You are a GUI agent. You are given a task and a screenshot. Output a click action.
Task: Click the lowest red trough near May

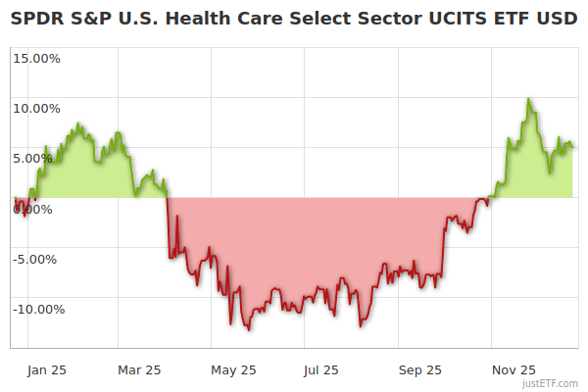(x=249, y=328)
